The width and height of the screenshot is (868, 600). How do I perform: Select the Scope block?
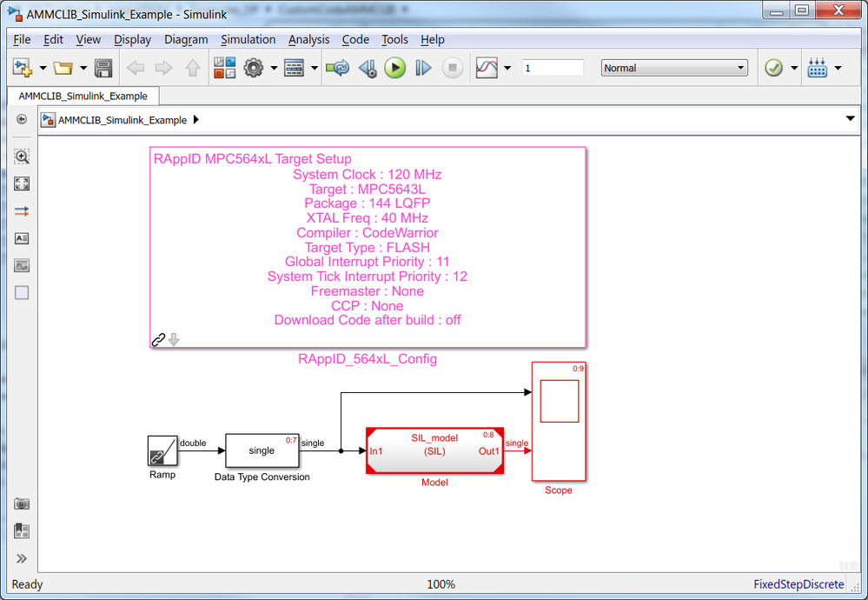click(x=559, y=421)
